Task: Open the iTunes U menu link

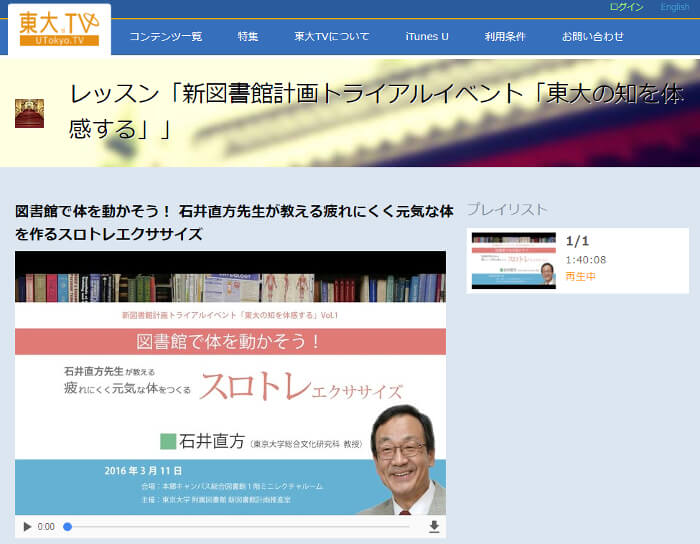Action: (x=427, y=37)
